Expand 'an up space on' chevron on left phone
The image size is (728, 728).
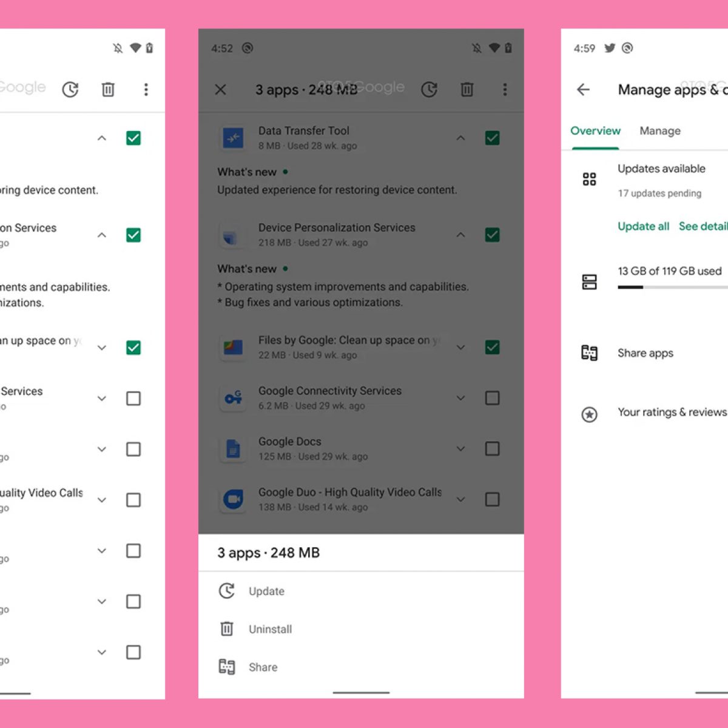point(102,348)
